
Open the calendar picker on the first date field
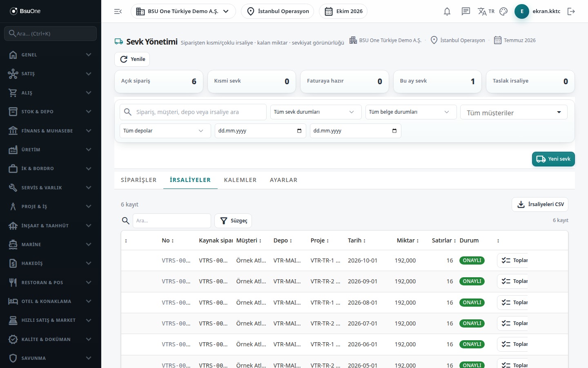click(x=299, y=131)
